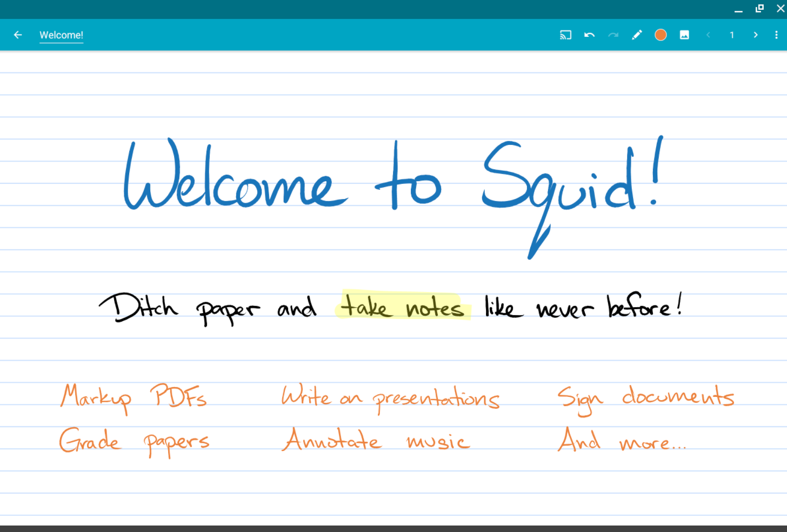Tap the Annotate music handwriting
This screenshot has height=532, width=787.
click(x=376, y=441)
